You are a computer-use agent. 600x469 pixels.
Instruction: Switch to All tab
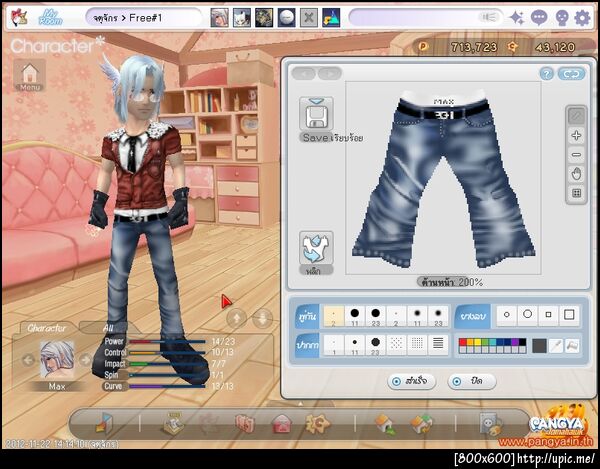point(108,328)
